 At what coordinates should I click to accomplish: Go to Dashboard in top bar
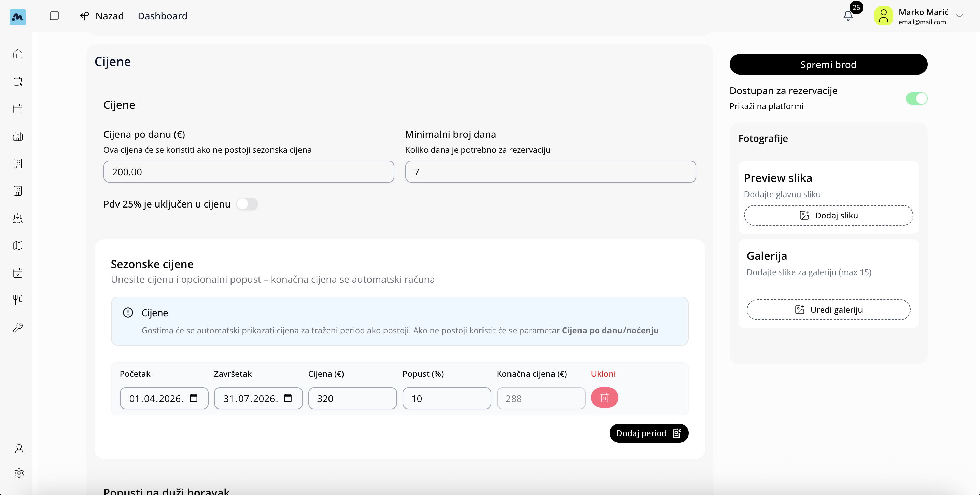coord(163,16)
